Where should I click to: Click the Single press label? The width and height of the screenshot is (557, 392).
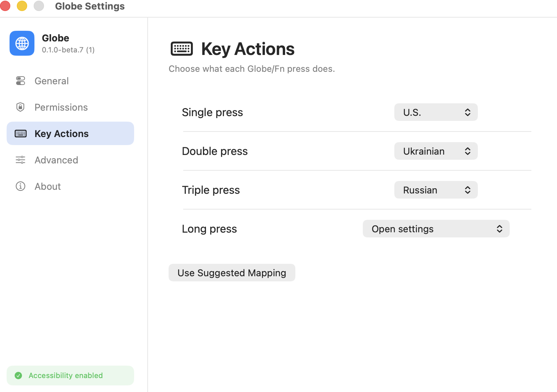coord(213,112)
